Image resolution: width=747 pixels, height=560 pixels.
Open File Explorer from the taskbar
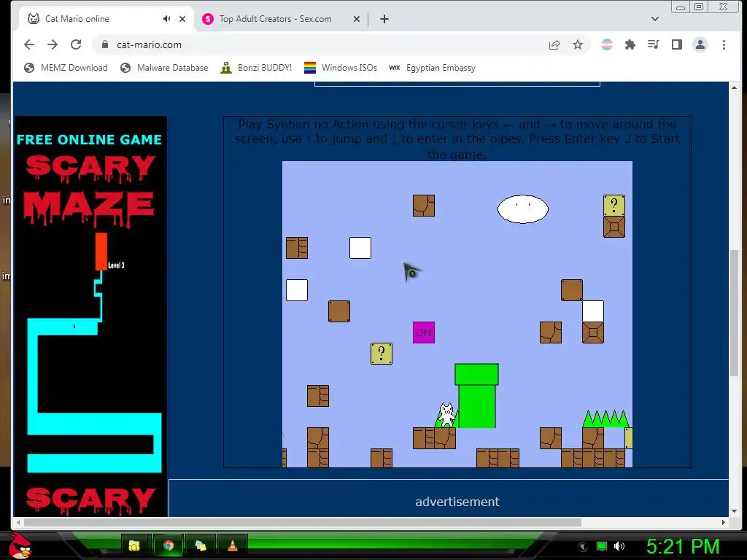point(134,545)
